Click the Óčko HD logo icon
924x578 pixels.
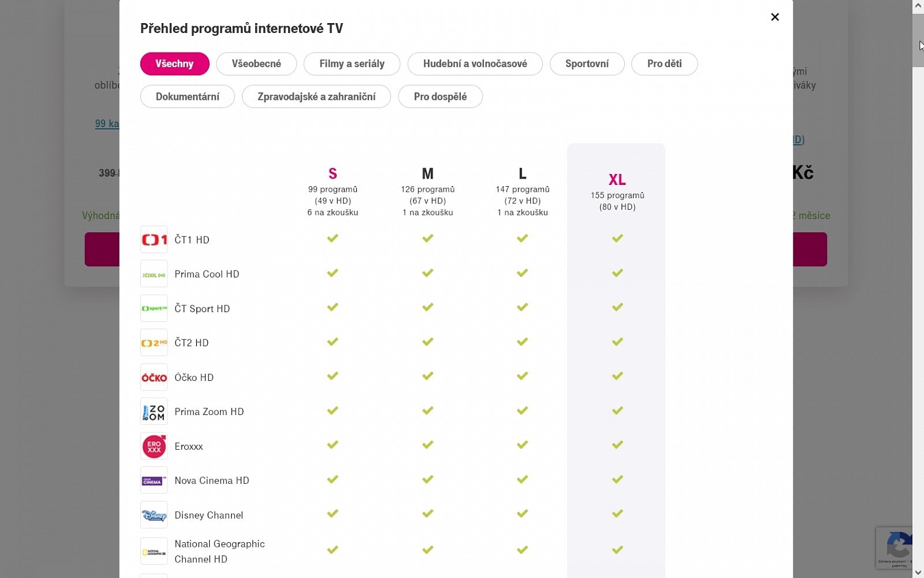click(154, 377)
